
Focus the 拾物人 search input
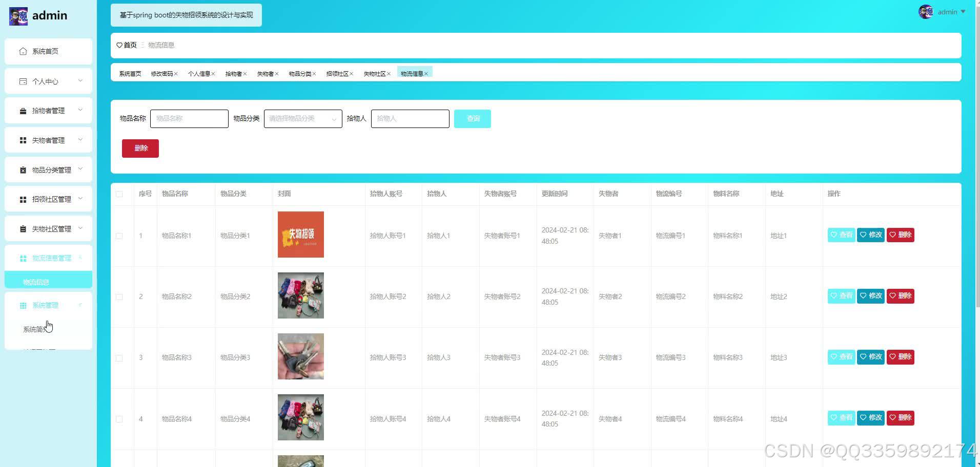click(x=410, y=119)
